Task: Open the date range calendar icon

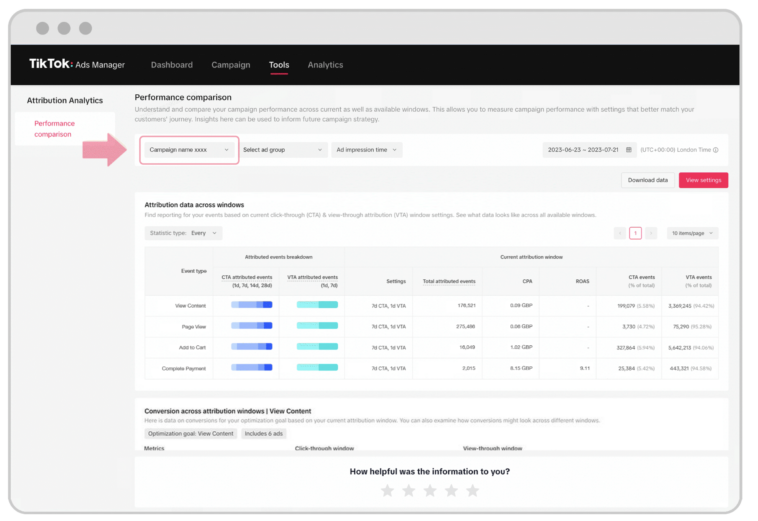Action: [x=628, y=150]
